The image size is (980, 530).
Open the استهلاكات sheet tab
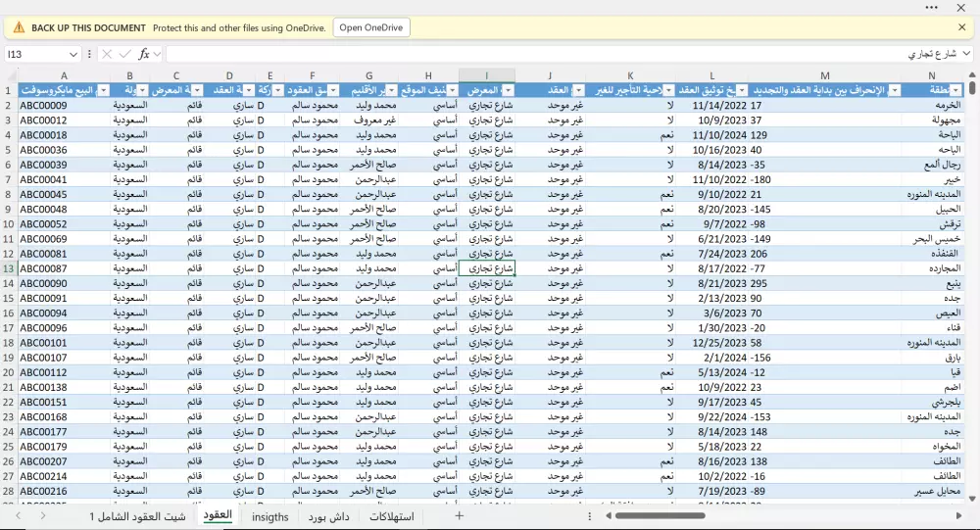click(x=391, y=516)
